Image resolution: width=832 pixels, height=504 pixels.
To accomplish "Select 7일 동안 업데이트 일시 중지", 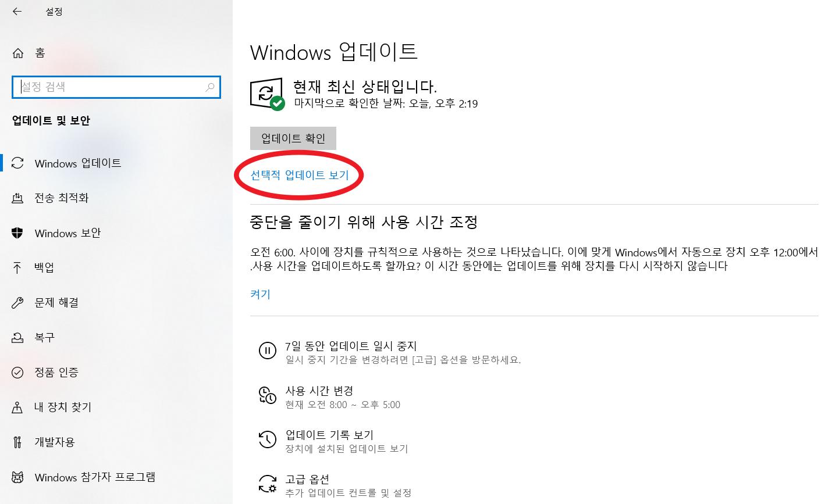I will pyautogui.click(x=351, y=346).
